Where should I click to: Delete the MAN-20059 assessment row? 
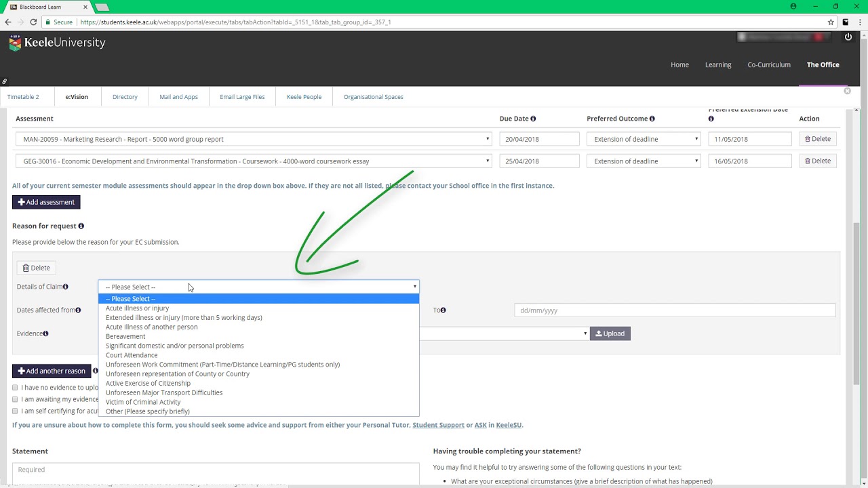click(x=817, y=139)
